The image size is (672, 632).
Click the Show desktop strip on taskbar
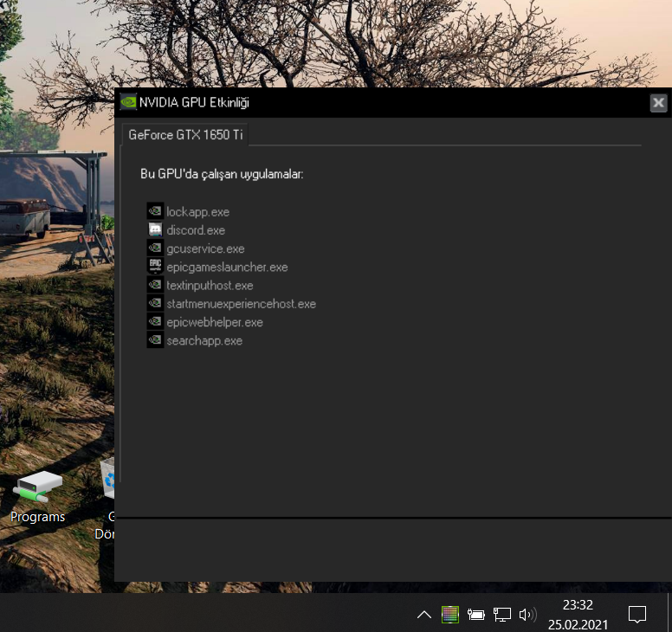(x=669, y=613)
